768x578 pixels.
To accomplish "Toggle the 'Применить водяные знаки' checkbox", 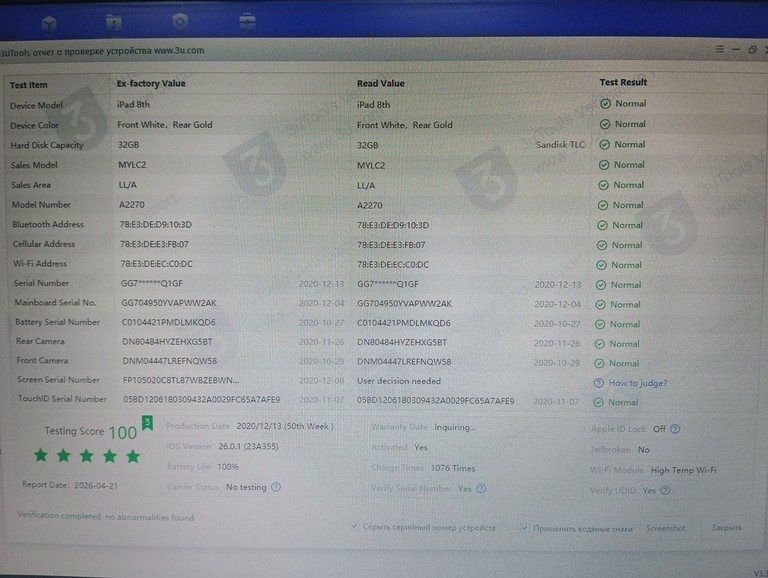I will (525, 528).
